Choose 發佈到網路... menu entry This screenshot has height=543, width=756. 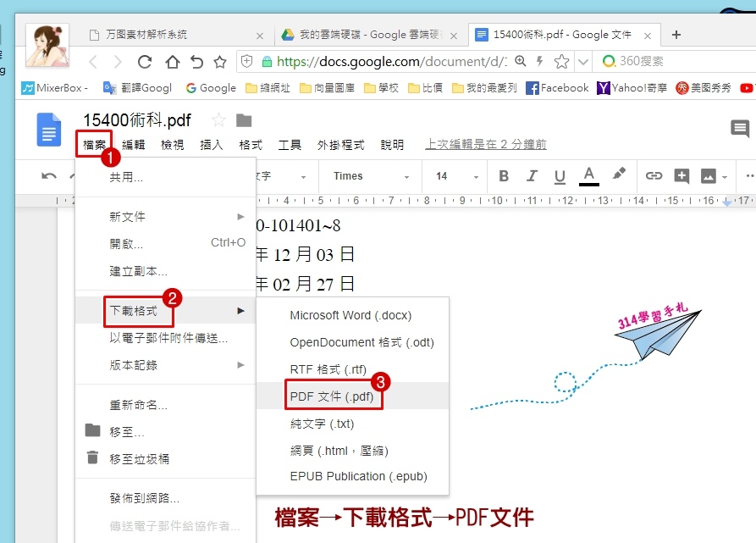(x=165, y=498)
